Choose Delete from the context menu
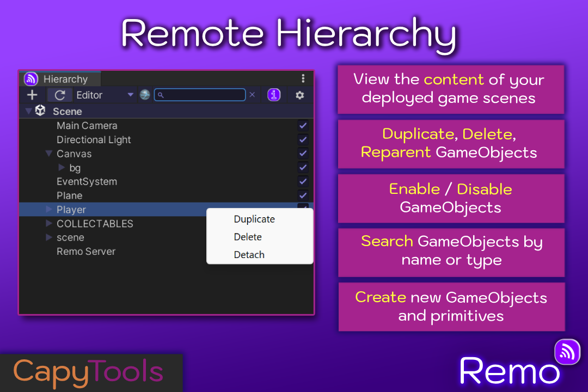 [260, 237]
